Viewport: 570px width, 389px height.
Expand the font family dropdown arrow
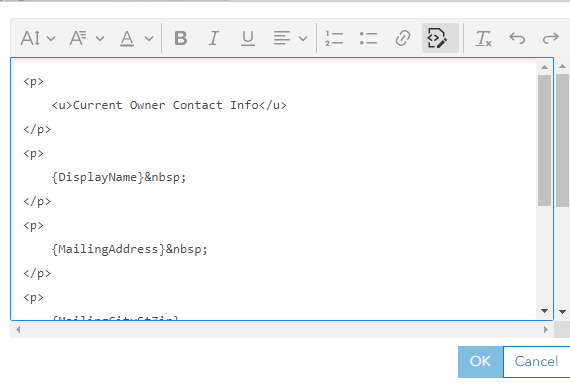pos(100,38)
